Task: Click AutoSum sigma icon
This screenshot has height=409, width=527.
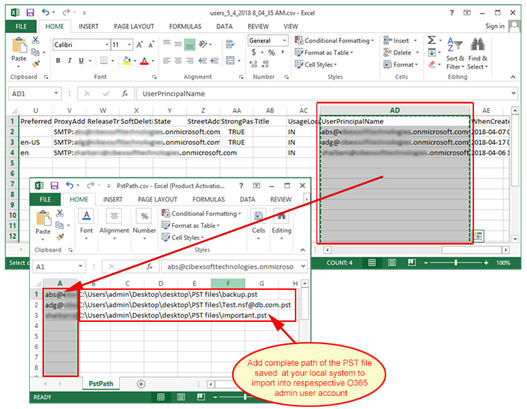Action: tap(432, 40)
